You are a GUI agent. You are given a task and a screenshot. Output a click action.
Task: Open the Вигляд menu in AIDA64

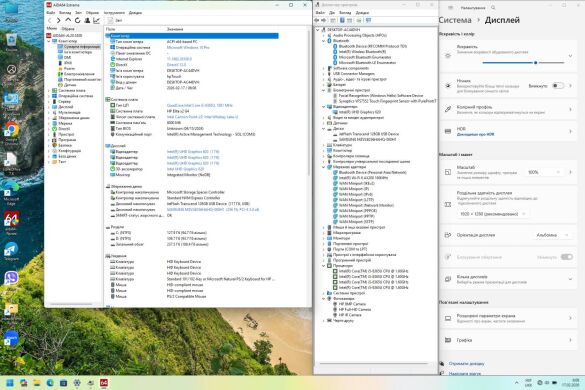65,13
